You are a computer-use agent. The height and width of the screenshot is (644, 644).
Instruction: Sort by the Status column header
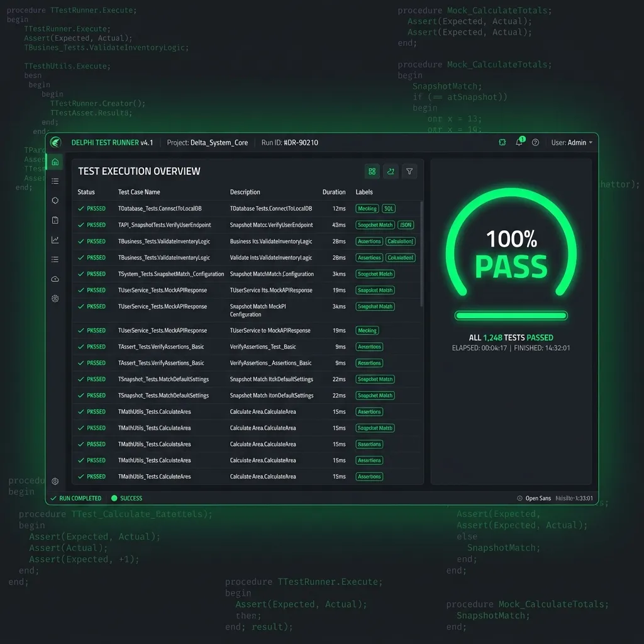[x=86, y=192]
